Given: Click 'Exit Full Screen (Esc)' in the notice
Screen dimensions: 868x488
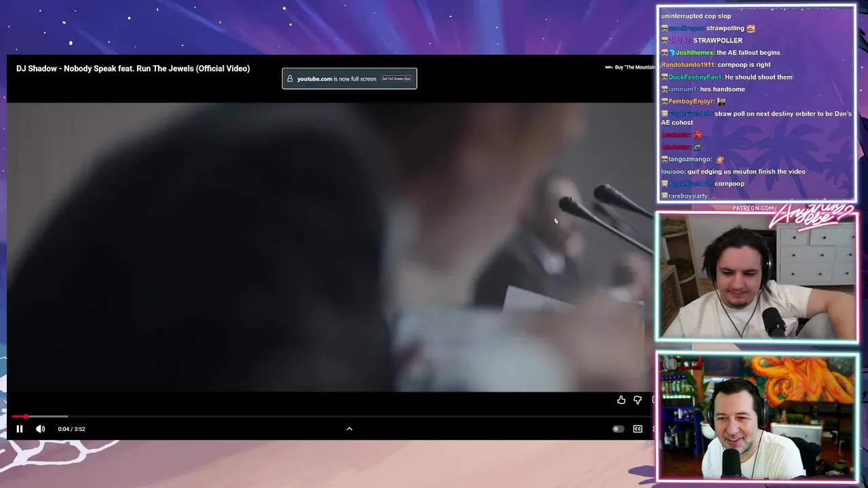Looking at the screenshot, I should 397,79.
